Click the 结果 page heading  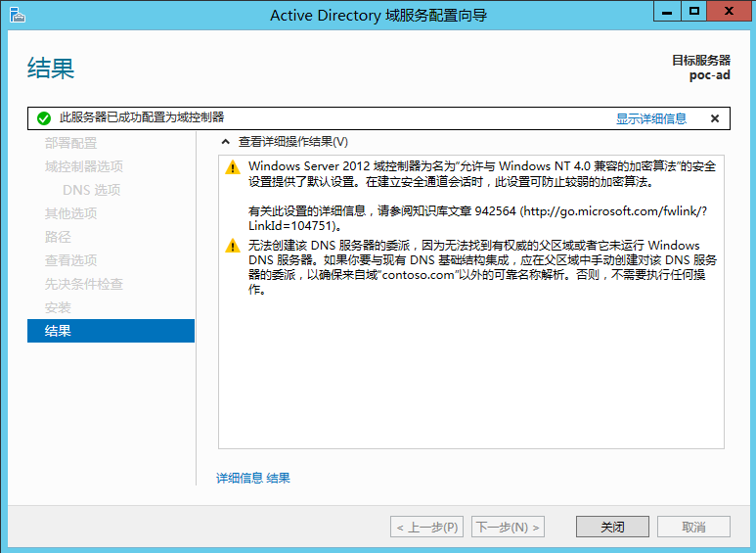point(51,69)
